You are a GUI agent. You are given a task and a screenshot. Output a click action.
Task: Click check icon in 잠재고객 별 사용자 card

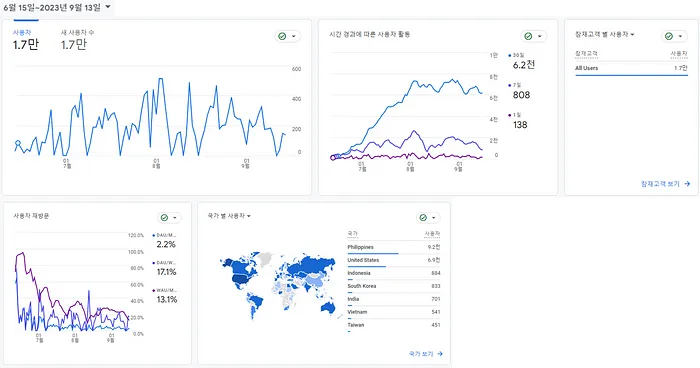(669, 36)
